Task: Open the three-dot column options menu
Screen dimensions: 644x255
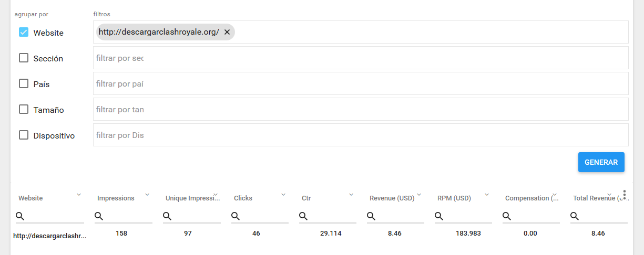Action: click(x=624, y=194)
